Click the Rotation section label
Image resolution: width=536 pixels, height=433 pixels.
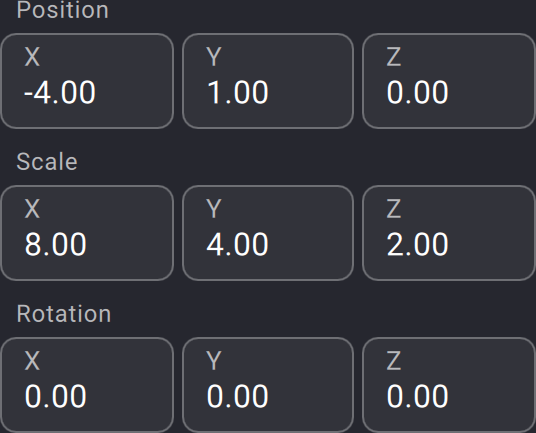64,314
